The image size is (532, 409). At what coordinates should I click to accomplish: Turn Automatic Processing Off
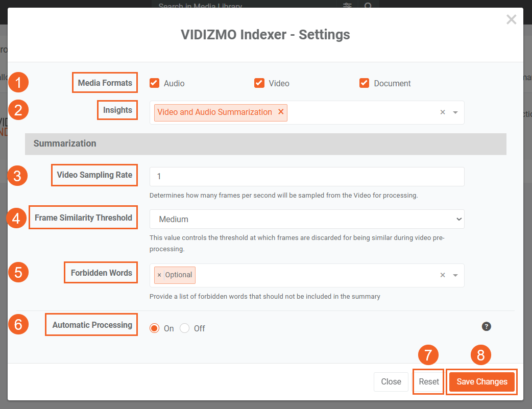(185, 328)
